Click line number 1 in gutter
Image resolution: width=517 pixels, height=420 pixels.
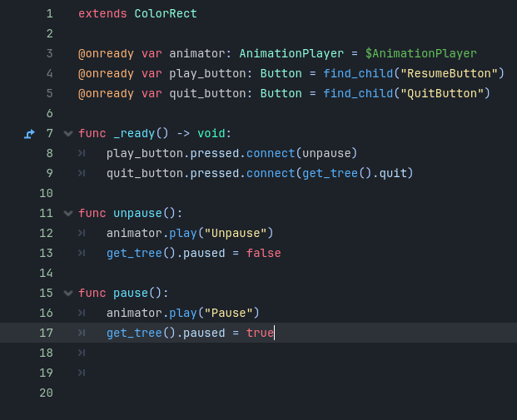click(x=49, y=14)
